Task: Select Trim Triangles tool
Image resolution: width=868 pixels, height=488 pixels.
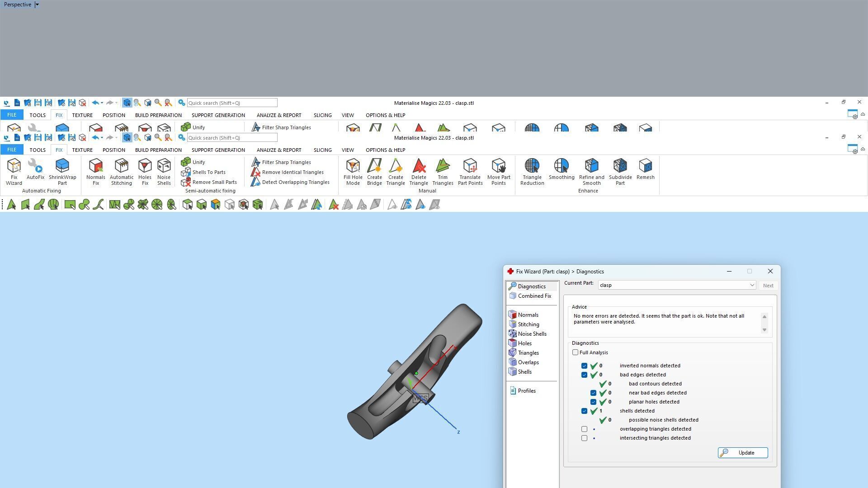Action: point(443,171)
